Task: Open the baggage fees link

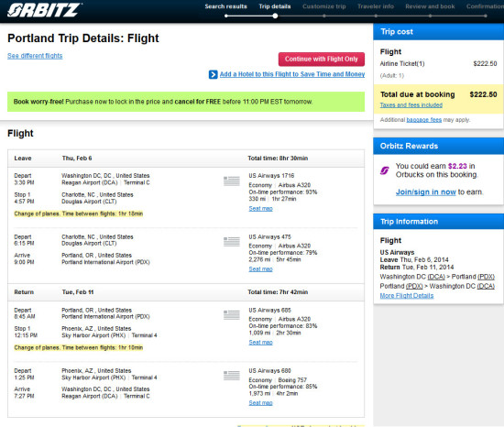Action: click(424, 120)
